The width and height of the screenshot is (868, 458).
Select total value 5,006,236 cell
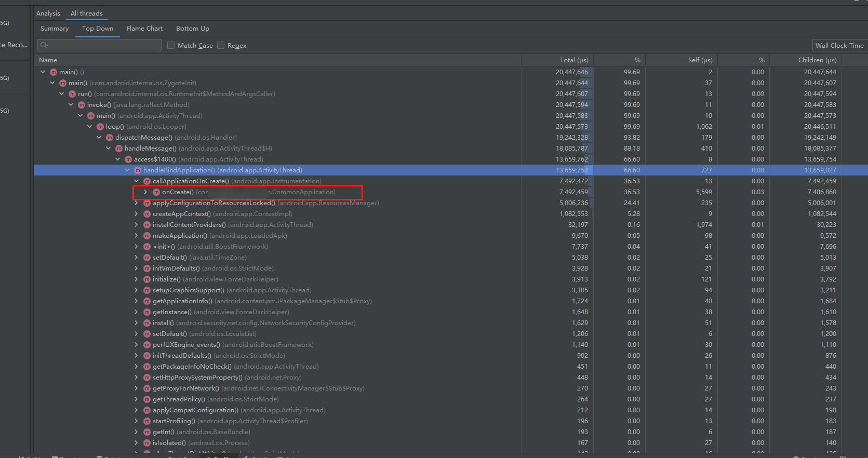click(x=573, y=203)
